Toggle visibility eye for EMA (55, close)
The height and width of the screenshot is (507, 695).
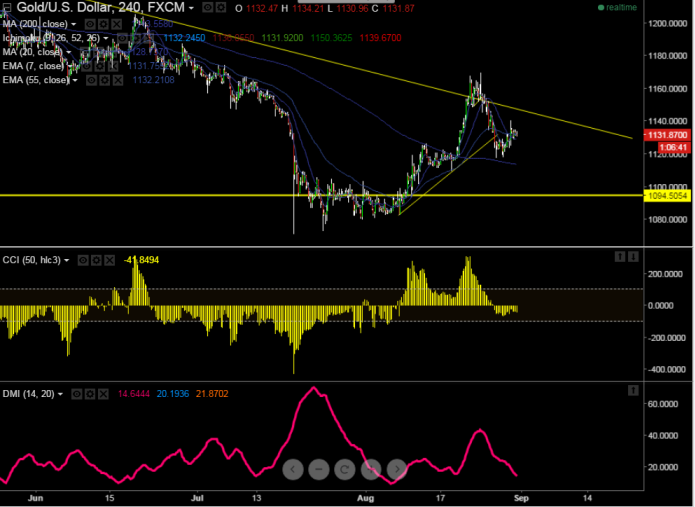91,80
